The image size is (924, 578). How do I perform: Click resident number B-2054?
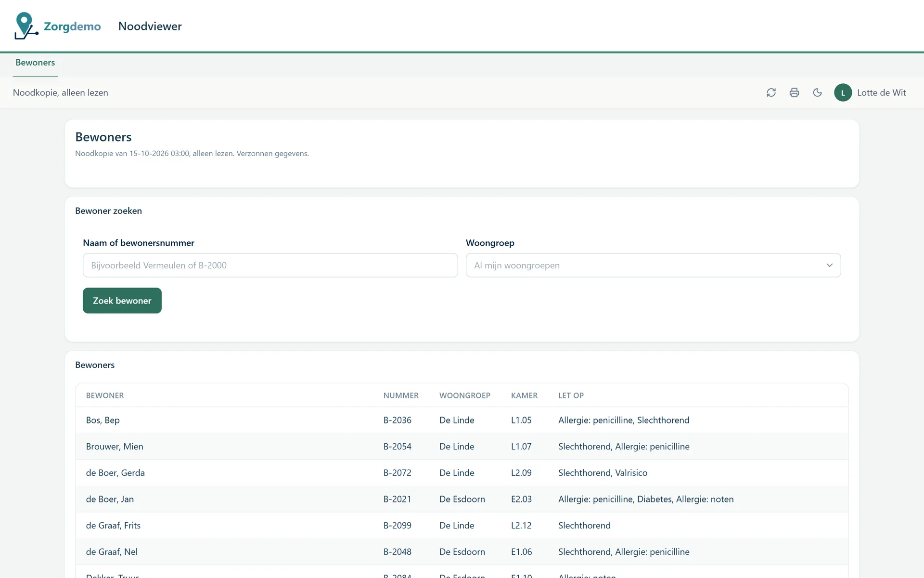(x=398, y=447)
